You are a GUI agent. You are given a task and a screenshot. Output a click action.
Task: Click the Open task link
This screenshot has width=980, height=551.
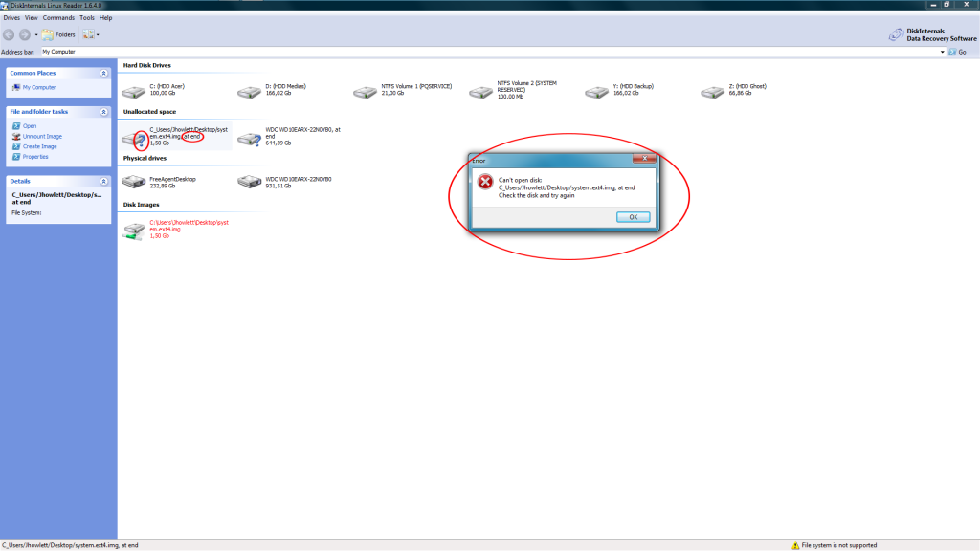coord(30,126)
